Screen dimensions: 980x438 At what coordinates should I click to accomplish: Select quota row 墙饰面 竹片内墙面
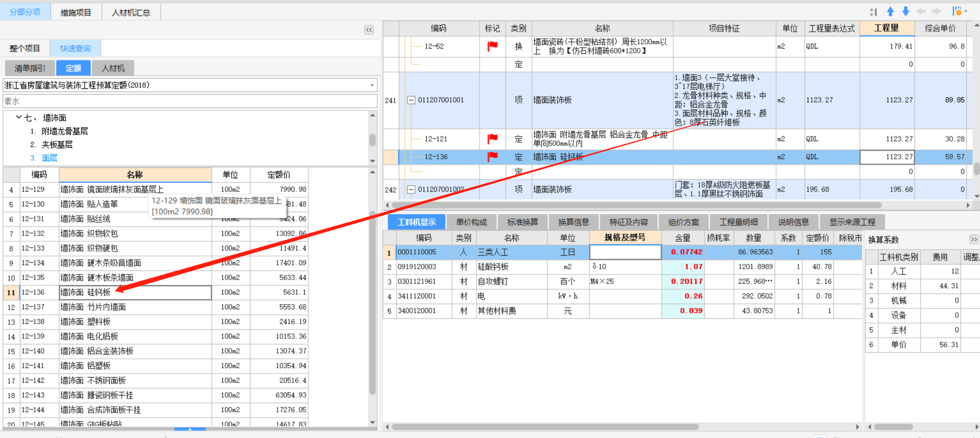tap(155, 307)
